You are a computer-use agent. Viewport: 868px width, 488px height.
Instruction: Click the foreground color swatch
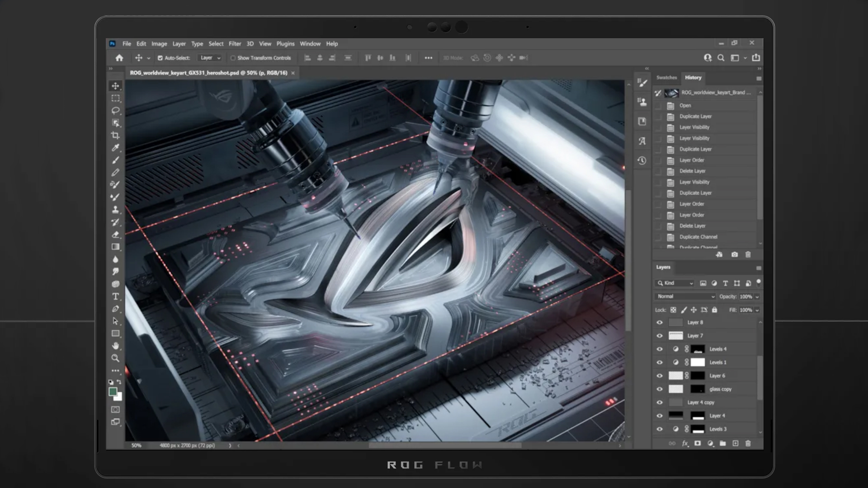[113, 392]
